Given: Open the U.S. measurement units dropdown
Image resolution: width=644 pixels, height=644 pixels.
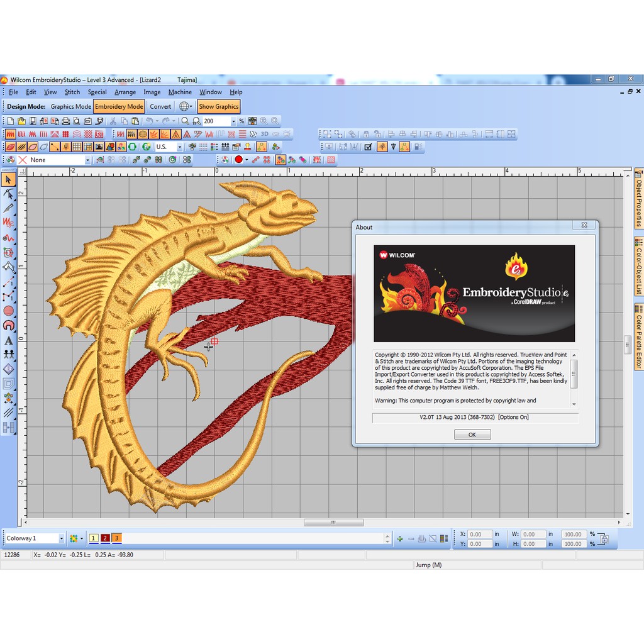Looking at the screenshot, I should 179,147.
